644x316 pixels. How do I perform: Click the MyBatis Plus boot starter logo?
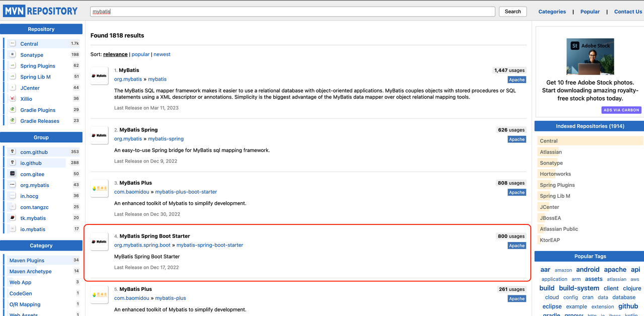tap(99, 188)
